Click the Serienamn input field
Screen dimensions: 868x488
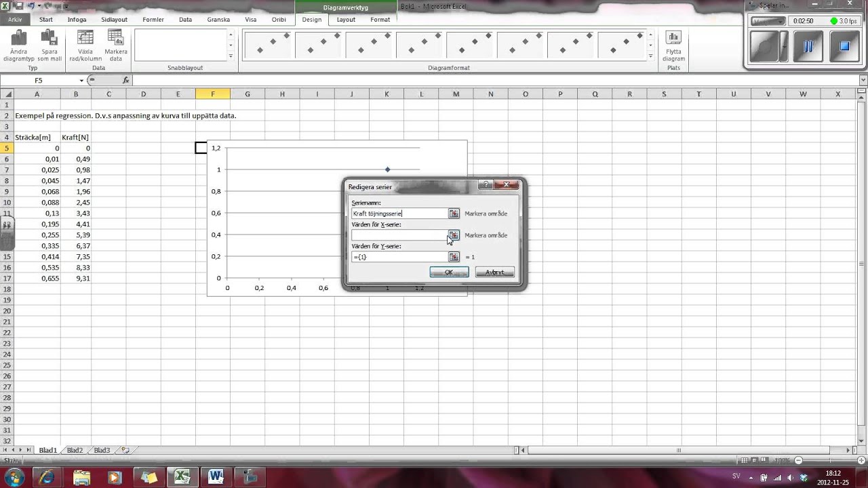click(x=399, y=213)
